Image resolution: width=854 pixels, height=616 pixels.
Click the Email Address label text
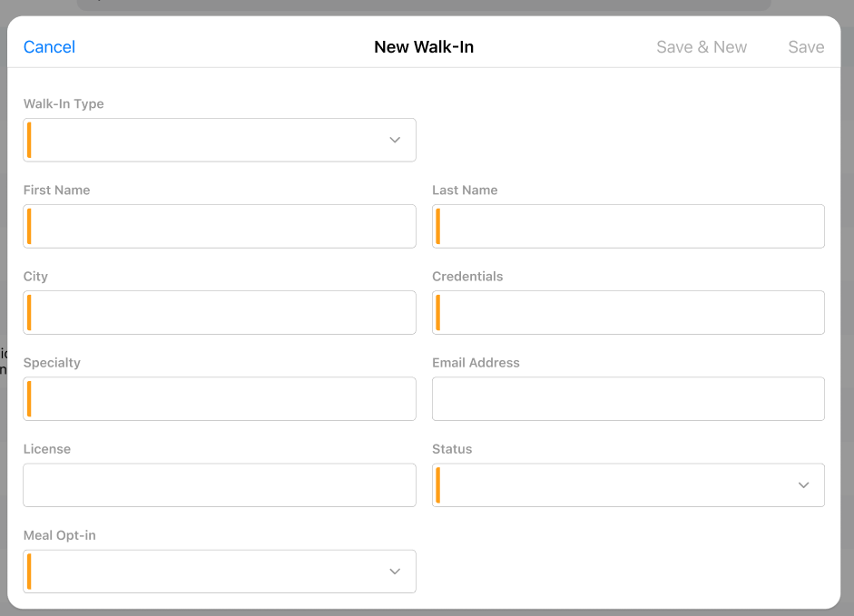pyautogui.click(x=476, y=363)
